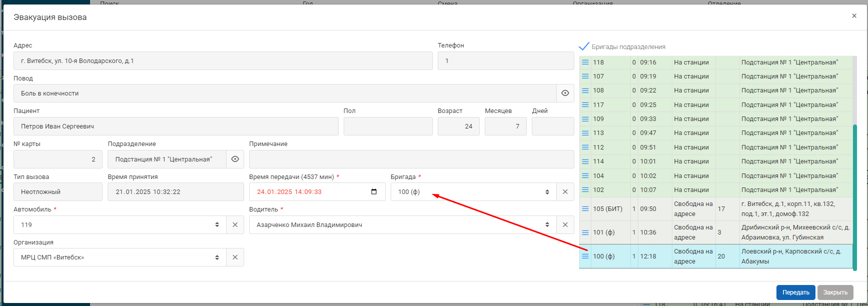Click the hamburger icon for brigade 118
The image size is (868, 306).
(585, 62)
